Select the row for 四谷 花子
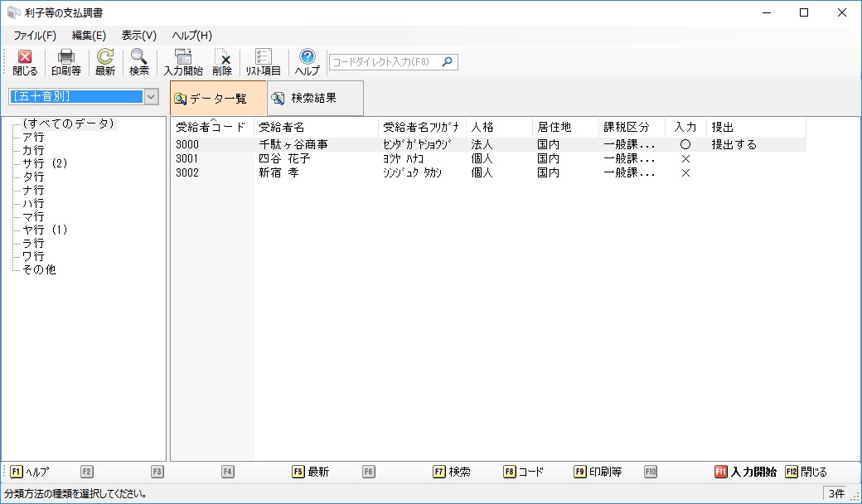 pyautogui.click(x=284, y=158)
